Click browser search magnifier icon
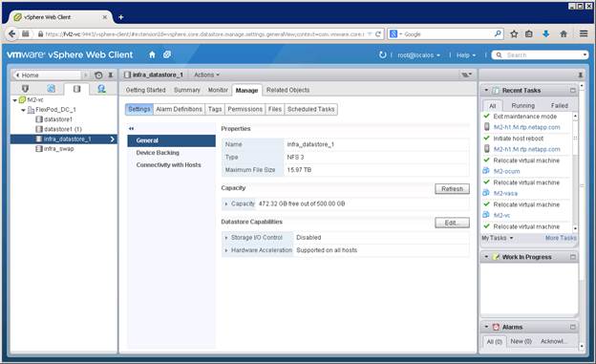Screen dimensions: 596x364 coord(498,33)
